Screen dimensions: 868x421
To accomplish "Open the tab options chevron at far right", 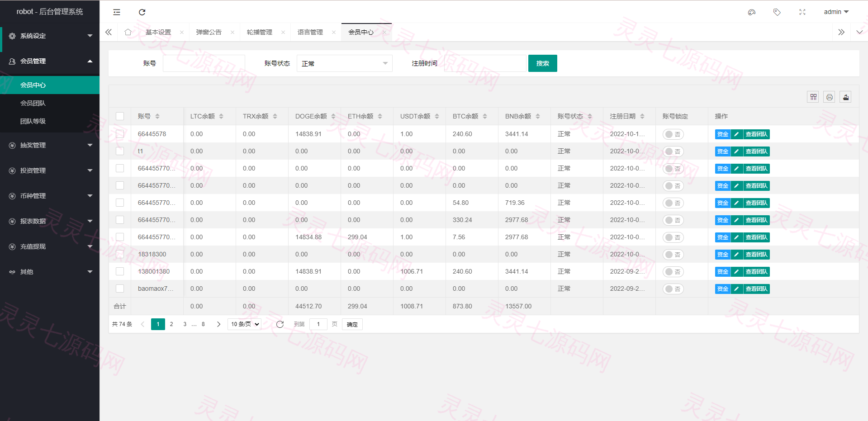I will 859,32.
